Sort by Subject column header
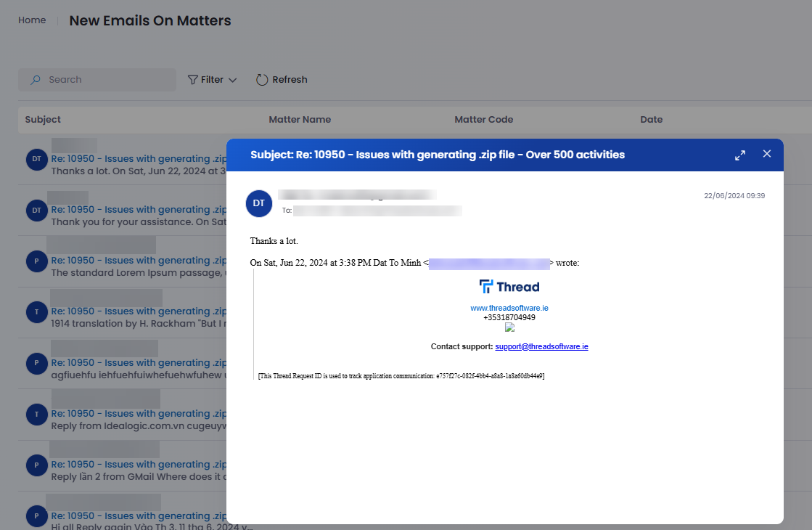 43,119
